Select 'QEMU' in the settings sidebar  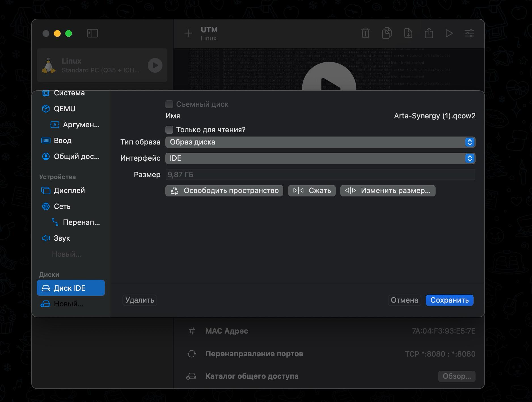coord(64,109)
